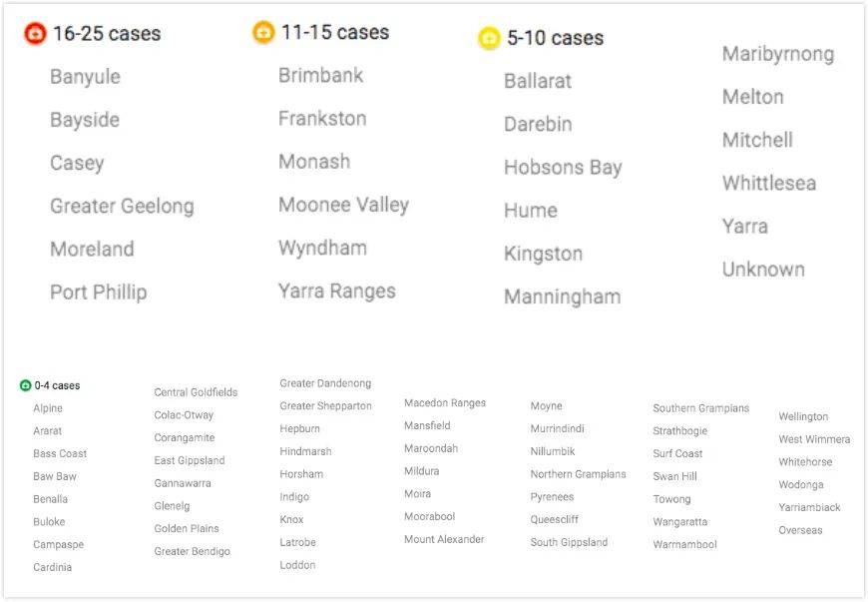Select Port Phillip entry
The image size is (868, 602).
point(99,292)
